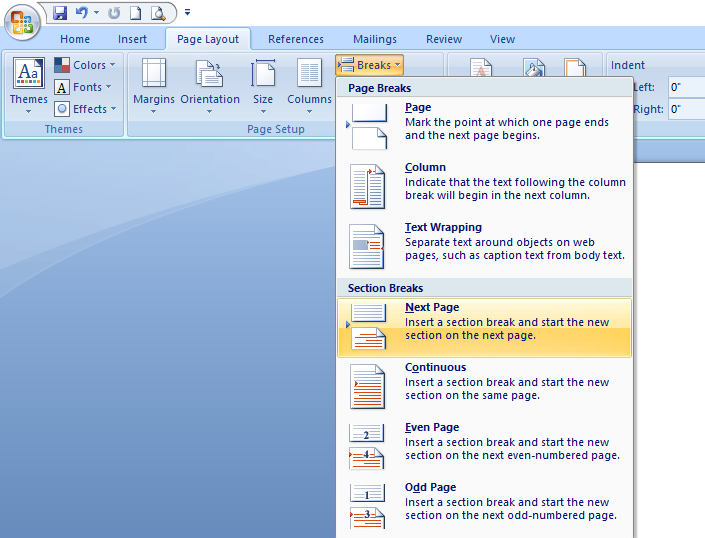Open the Themes gallery

28,85
